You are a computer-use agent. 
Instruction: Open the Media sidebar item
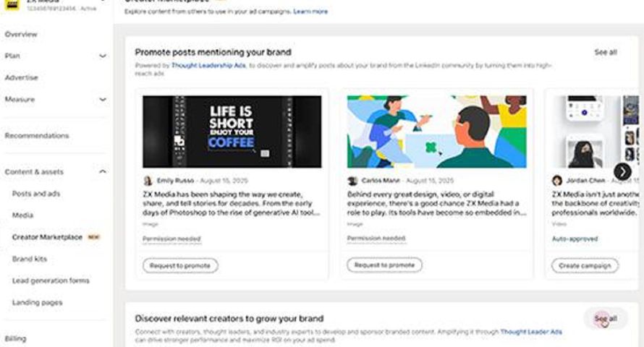pyautogui.click(x=22, y=215)
